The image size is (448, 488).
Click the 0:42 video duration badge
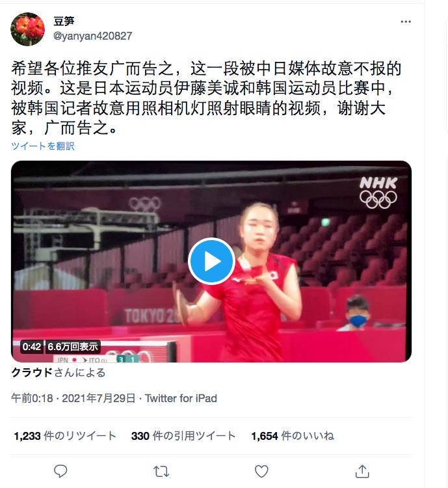[x=32, y=346]
